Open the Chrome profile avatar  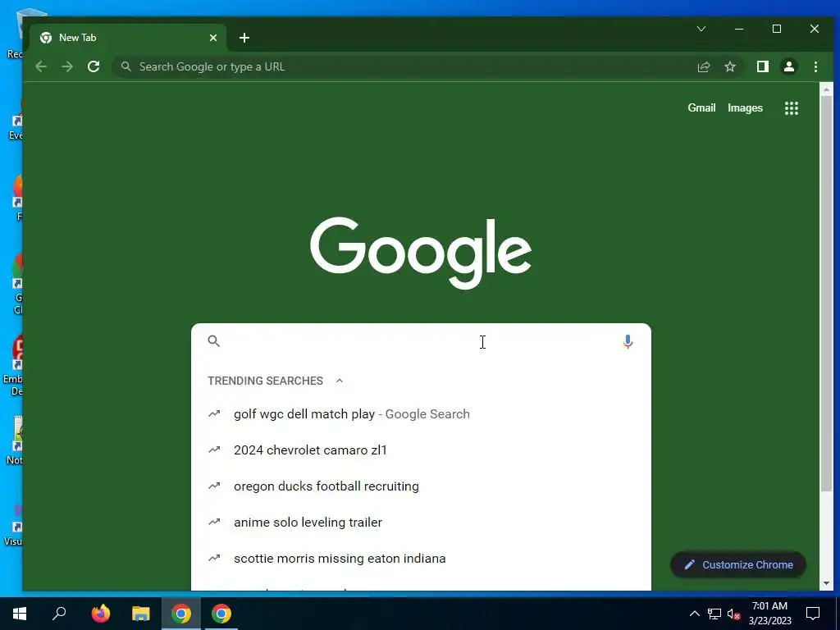click(788, 66)
